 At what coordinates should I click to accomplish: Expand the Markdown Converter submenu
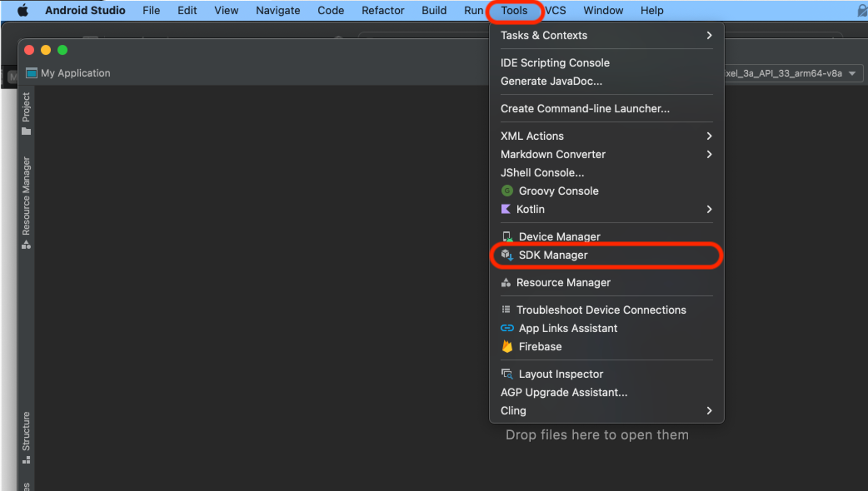tap(607, 154)
